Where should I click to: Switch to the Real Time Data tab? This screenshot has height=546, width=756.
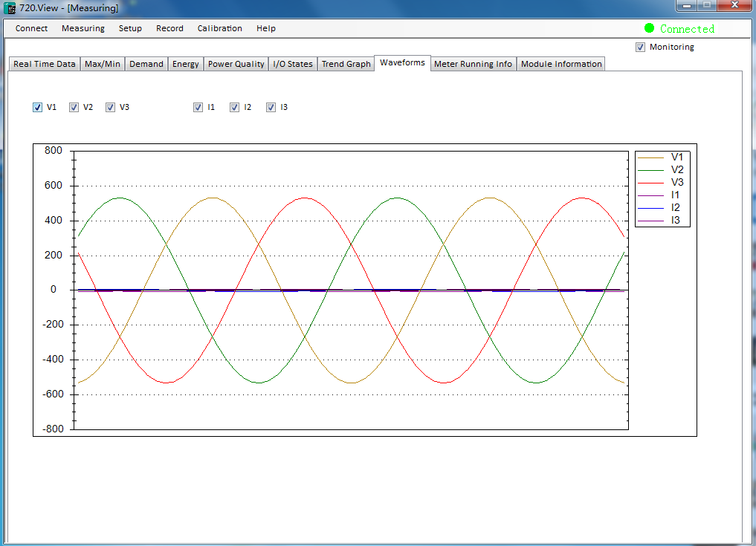tap(45, 64)
